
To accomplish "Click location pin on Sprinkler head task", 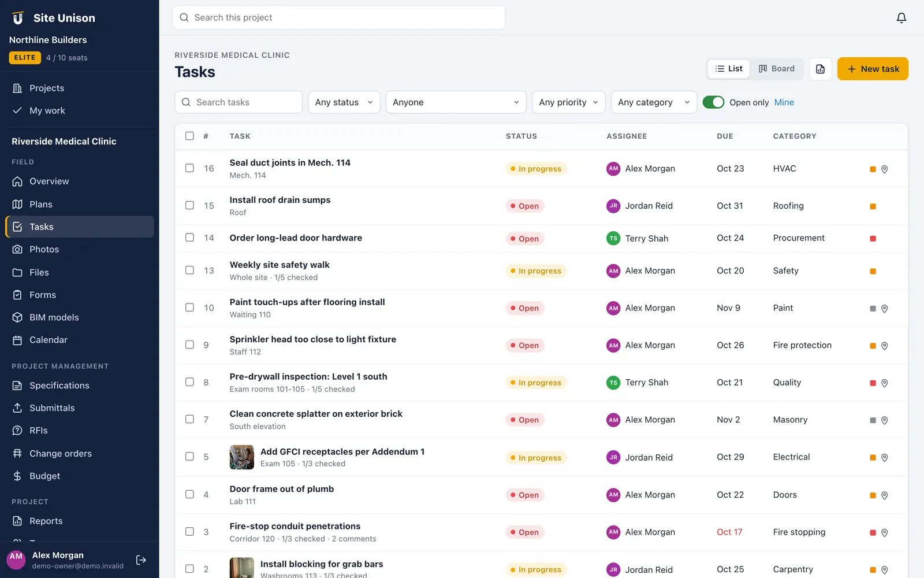I will click(x=884, y=346).
